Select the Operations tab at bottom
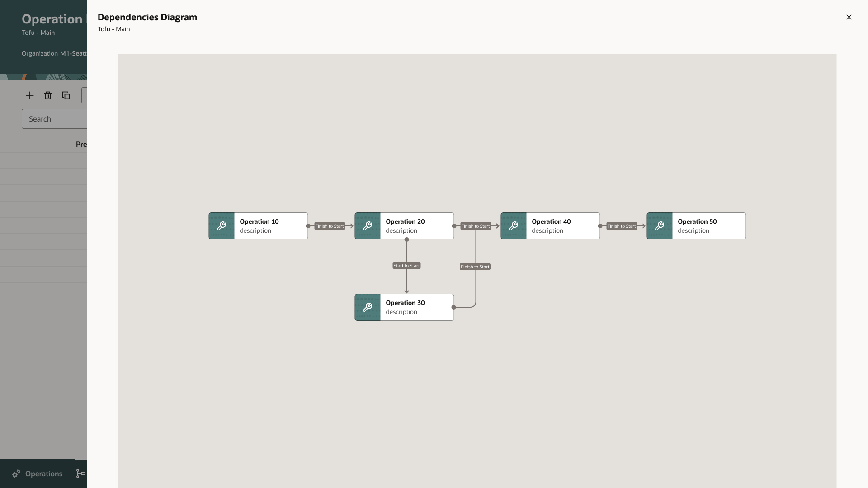Image resolution: width=868 pixels, height=488 pixels. coord(38,474)
